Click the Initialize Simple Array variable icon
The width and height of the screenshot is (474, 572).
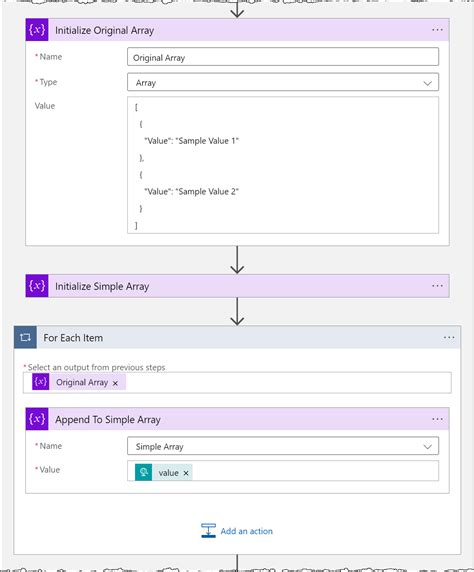coord(37,286)
